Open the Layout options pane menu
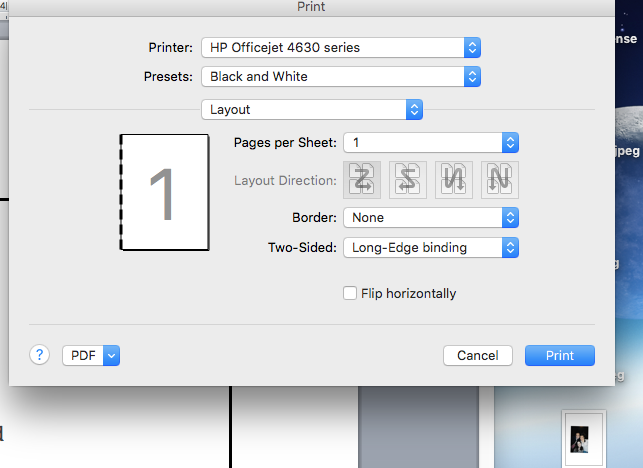The height and width of the screenshot is (468, 643). click(x=312, y=109)
